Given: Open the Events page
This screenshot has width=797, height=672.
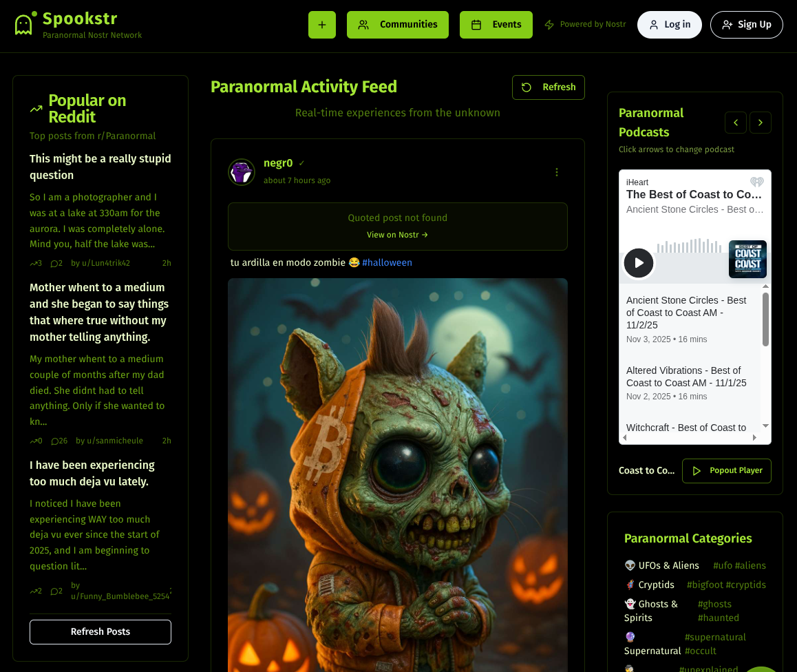Looking at the screenshot, I should tap(496, 24).
